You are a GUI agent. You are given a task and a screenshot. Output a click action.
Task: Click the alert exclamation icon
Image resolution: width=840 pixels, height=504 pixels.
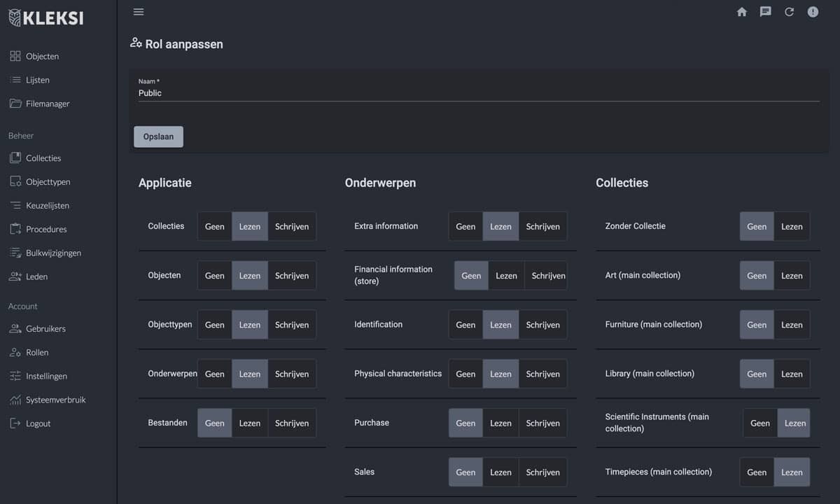coord(813,12)
